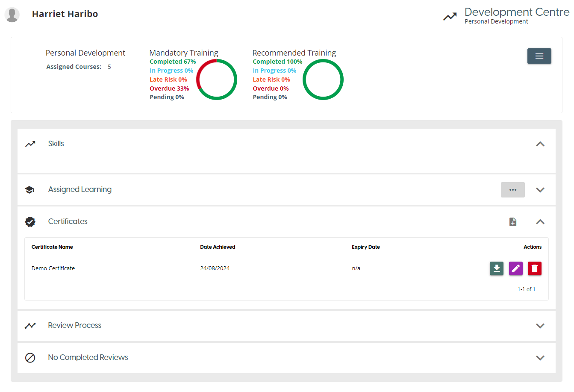Image resolution: width=574 pixels, height=392 pixels.
Task: Click the Assigned Learning graduation cap icon
Action: point(30,190)
